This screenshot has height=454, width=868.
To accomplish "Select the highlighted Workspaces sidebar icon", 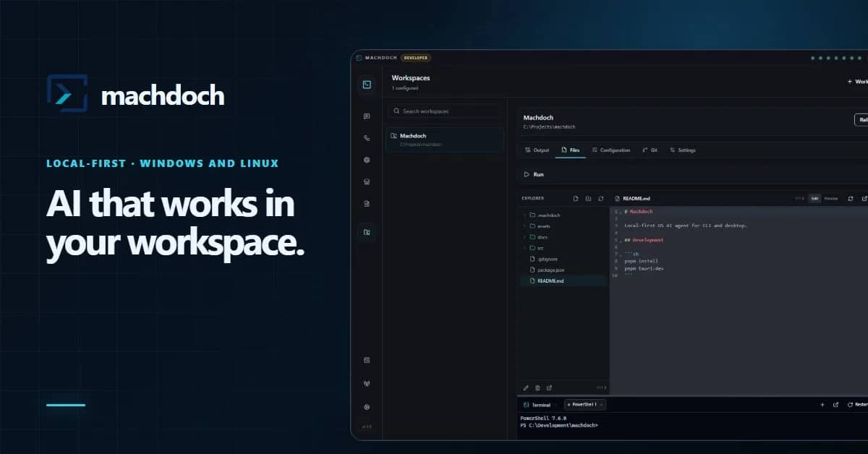I will click(x=367, y=233).
